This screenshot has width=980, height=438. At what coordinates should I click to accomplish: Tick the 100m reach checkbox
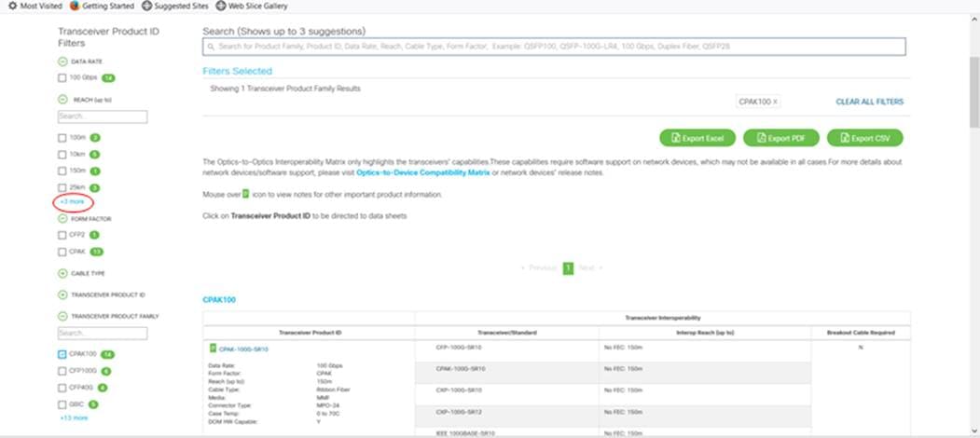(62, 138)
